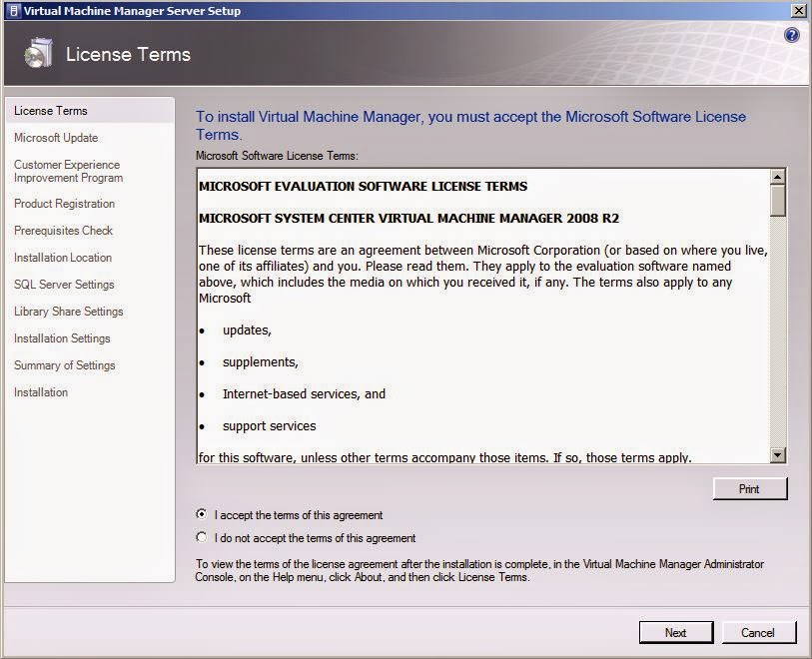Open Prerequisites Check step
This screenshot has height=659, width=812.
[63, 231]
